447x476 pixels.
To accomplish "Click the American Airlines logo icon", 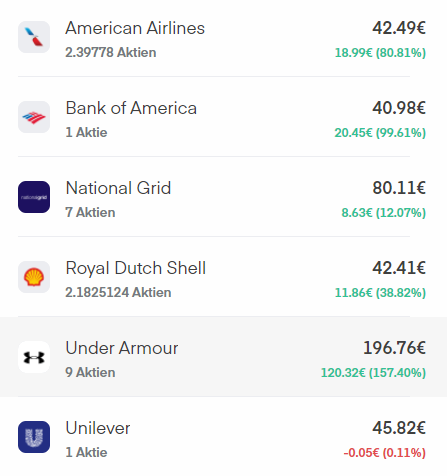I will pyautogui.click(x=34, y=37).
